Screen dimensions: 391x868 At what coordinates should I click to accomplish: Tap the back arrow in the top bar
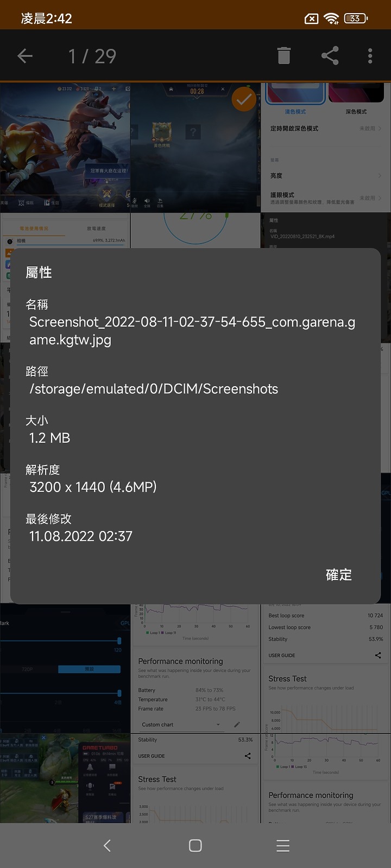pyautogui.click(x=25, y=56)
